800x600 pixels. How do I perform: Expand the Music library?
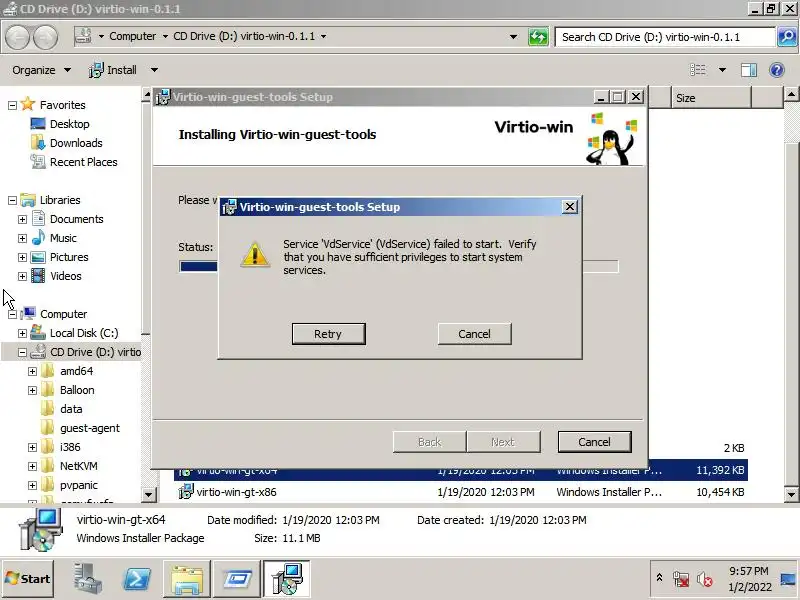[22, 238]
